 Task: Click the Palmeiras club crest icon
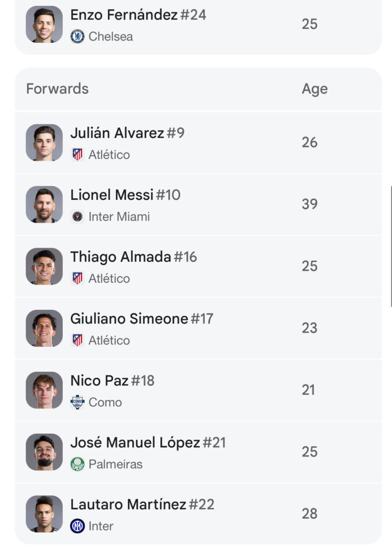(77, 464)
